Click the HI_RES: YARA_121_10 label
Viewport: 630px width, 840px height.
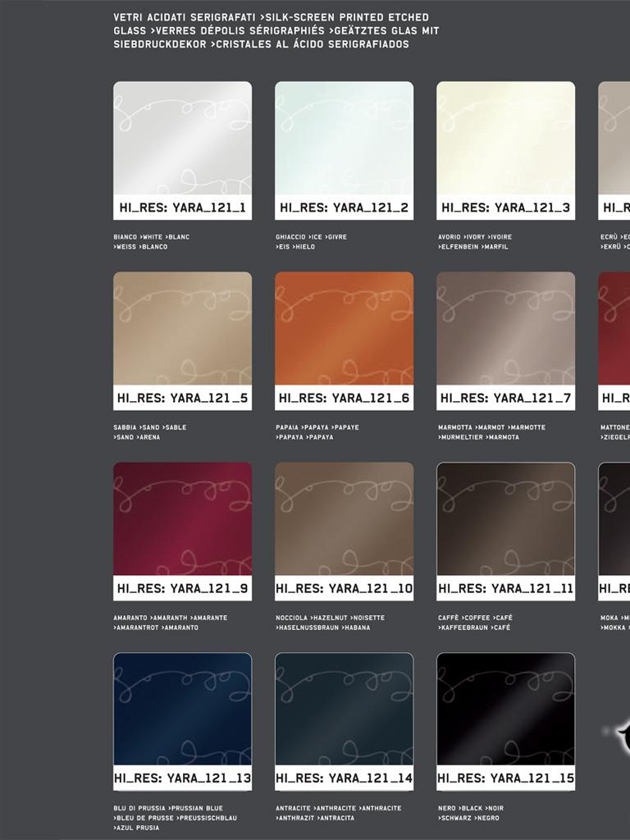click(x=344, y=588)
